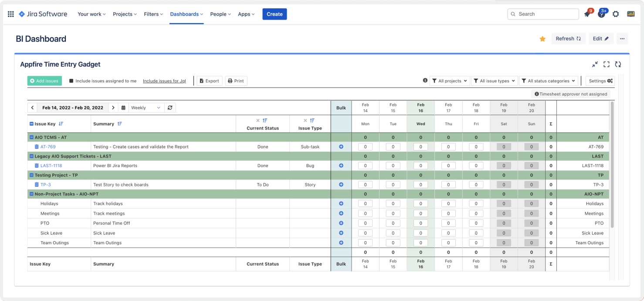Viewport: 644px width, 301px height.
Task: Click the gadget vertical scrollbar
Action: (612, 164)
